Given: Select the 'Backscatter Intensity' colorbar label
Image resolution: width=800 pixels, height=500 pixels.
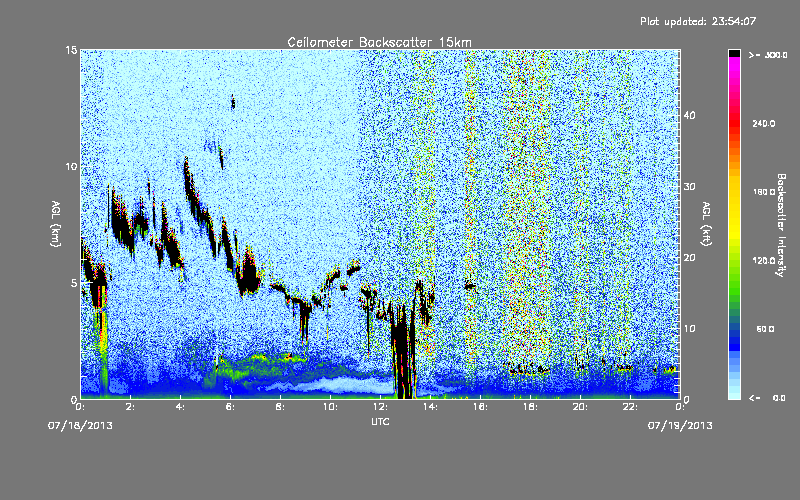Looking at the screenshot, I should pyautogui.click(x=781, y=225).
